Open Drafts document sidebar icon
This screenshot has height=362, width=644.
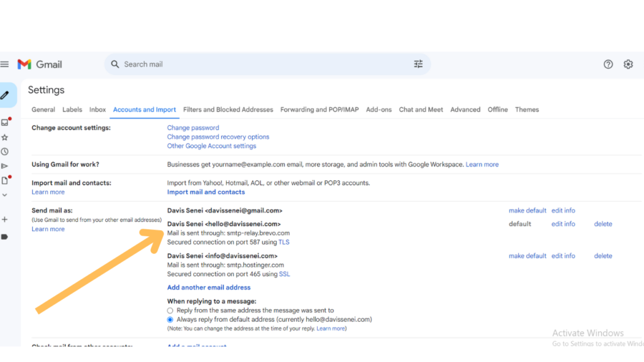pos(5,180)
